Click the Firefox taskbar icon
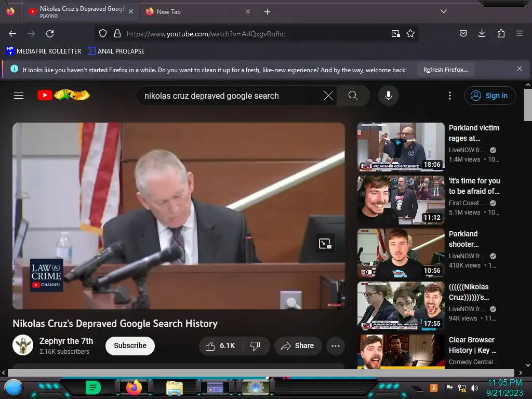Image resolution: width=532 pixels, height=399 pixels. pos(134,387)
